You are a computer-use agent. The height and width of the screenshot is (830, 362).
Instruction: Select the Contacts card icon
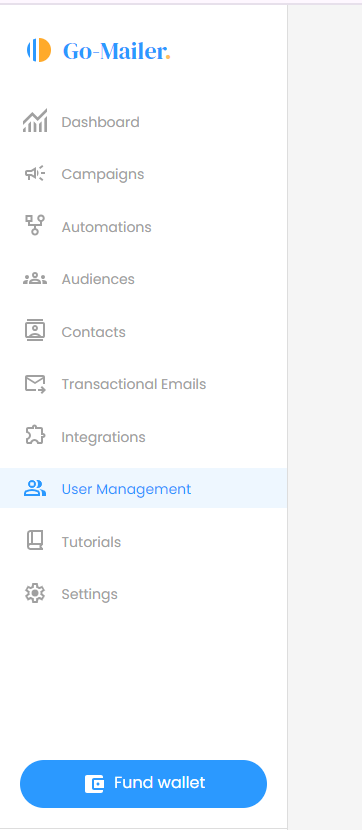click(x=35, y=331)
